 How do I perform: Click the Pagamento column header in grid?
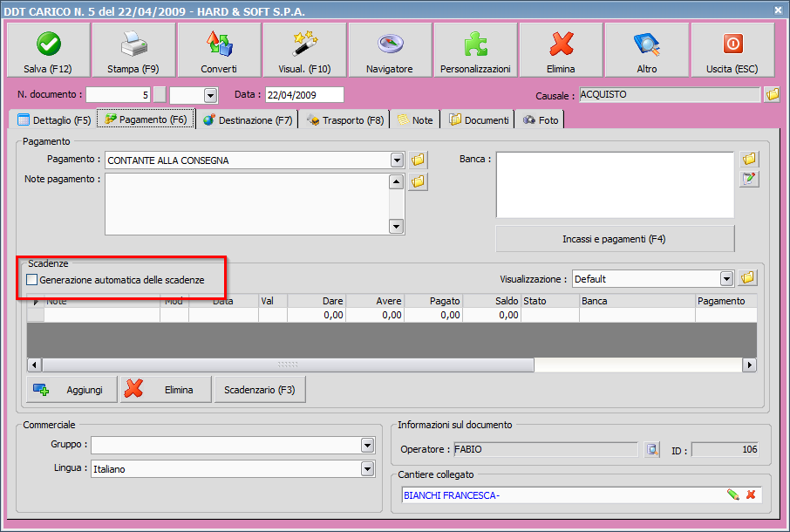coord(726,301)
